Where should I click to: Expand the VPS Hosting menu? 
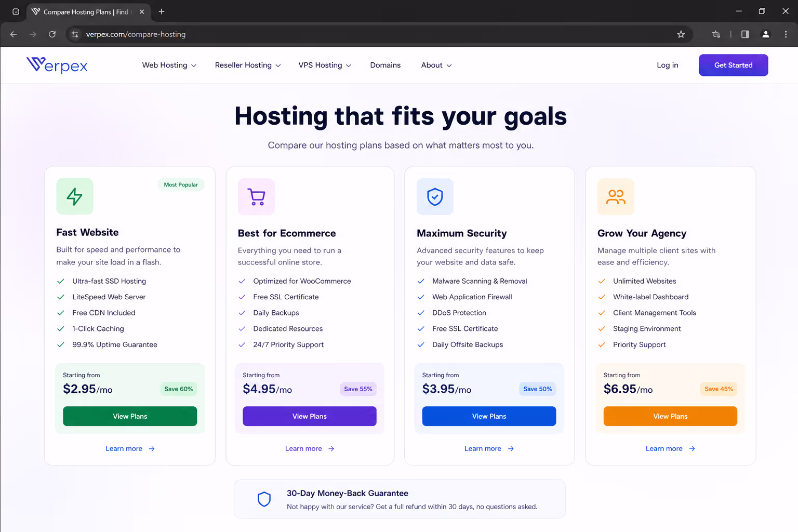pyautogui.click(x=325, y=65)
